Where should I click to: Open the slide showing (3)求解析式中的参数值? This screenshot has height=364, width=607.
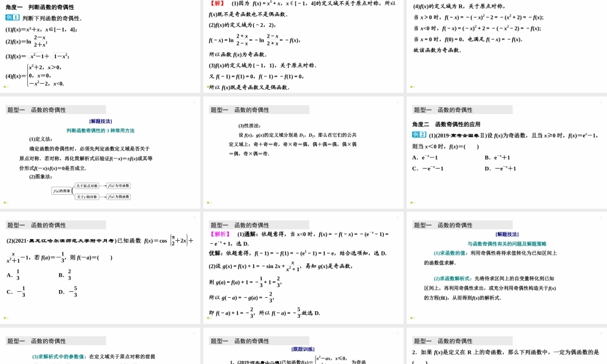click(x=100, y=346)
